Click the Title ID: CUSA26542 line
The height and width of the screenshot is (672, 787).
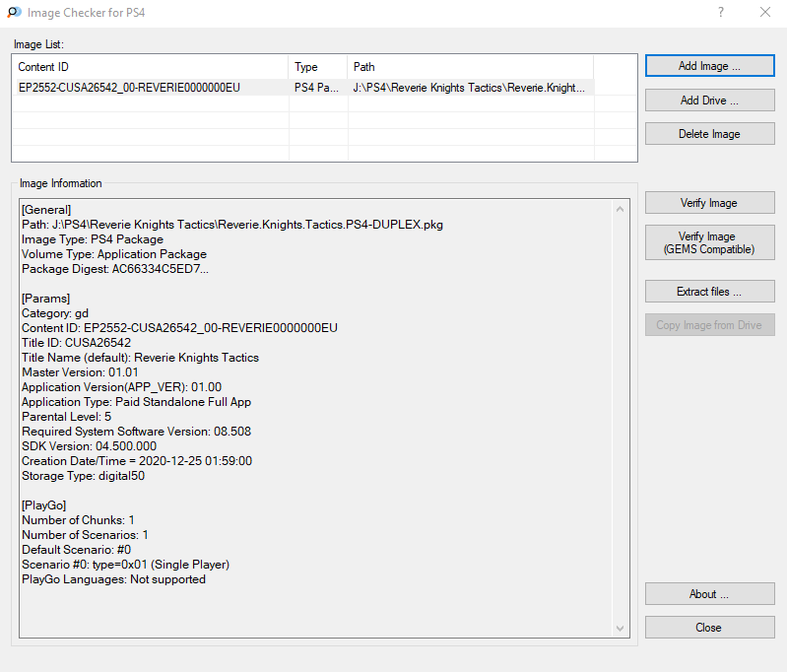click(x=76, y=343)
